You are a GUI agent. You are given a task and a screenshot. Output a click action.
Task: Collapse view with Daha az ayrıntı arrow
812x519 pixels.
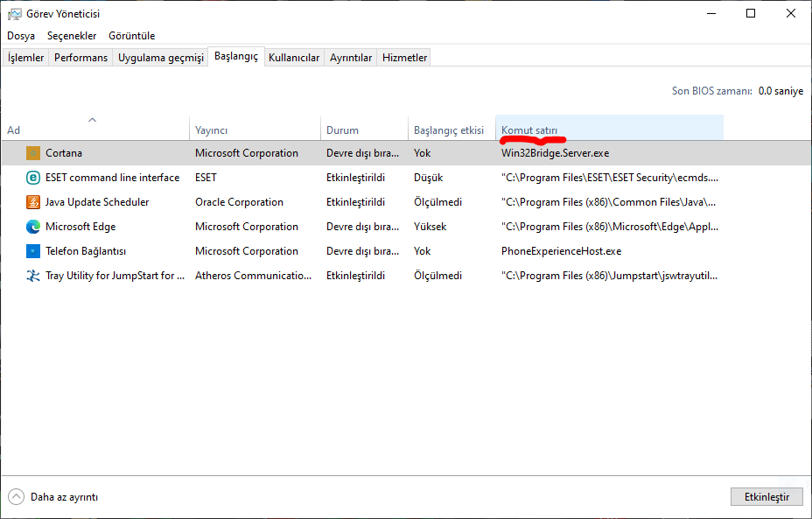pyautogui.click(x=16, y=497)
